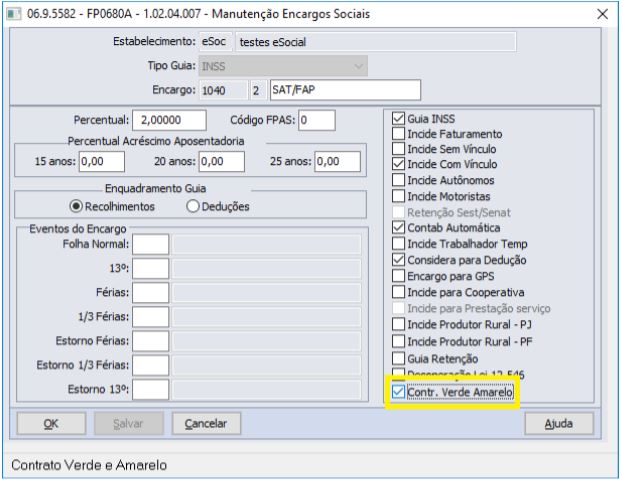Click the 1/3 Férias event code field

[151, 317]
